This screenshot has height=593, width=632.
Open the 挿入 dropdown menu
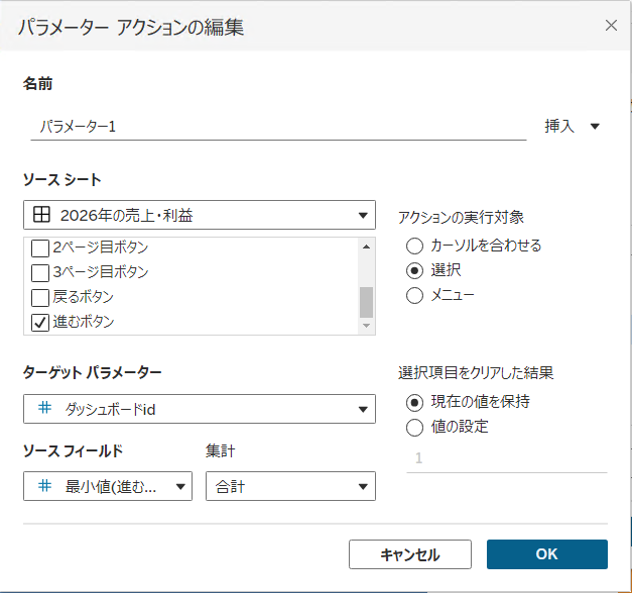pos(572,127)
